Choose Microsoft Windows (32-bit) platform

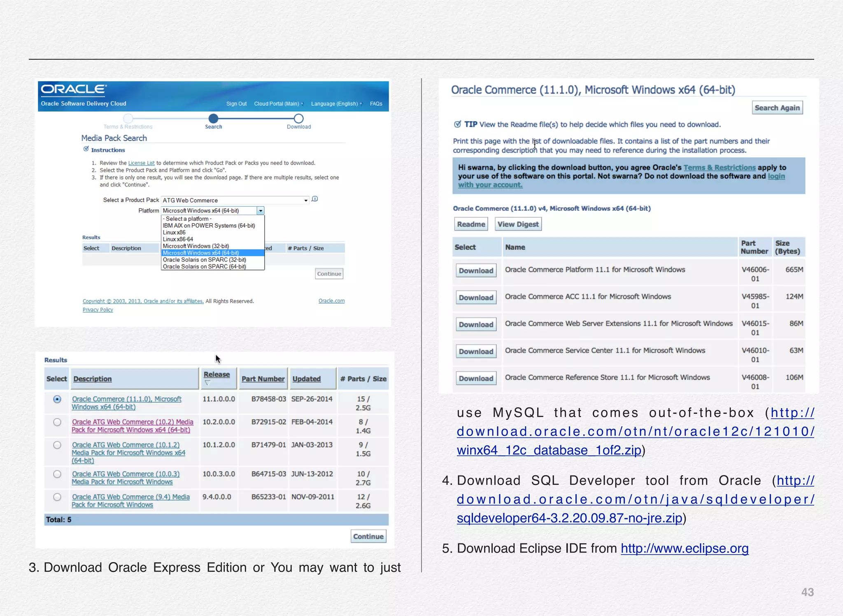coord(196,246)
